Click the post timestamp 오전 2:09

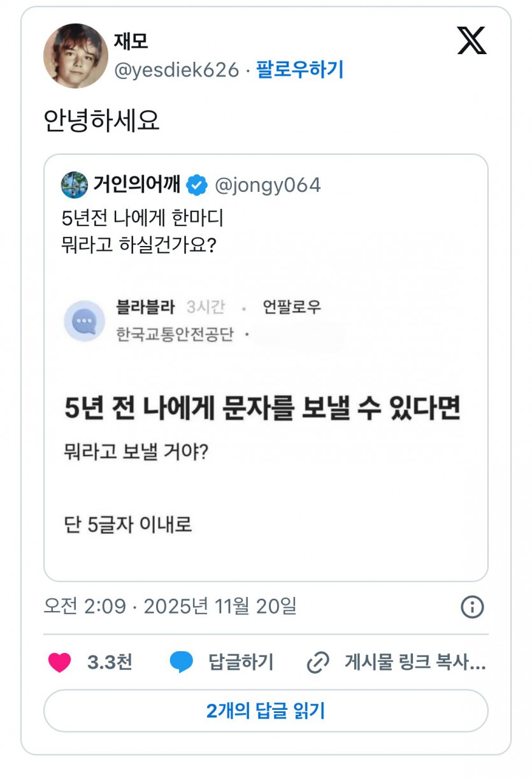pos(85,606)
